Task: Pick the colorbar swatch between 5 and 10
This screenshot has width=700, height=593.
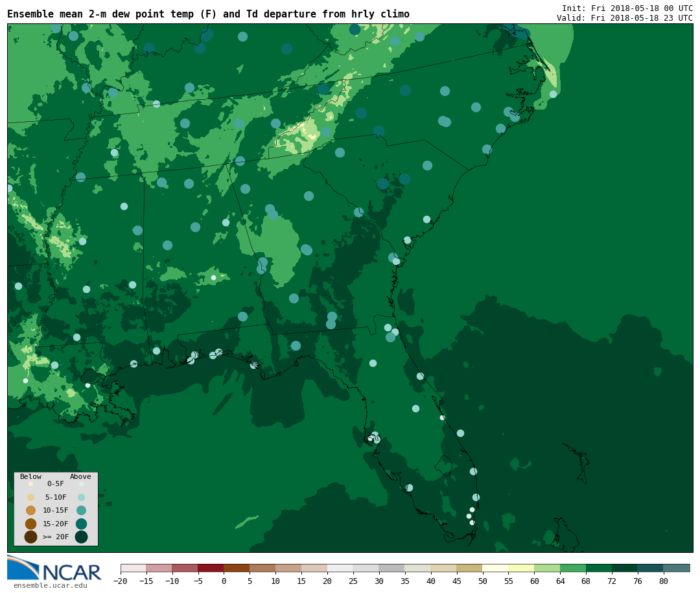Action: 263,568
